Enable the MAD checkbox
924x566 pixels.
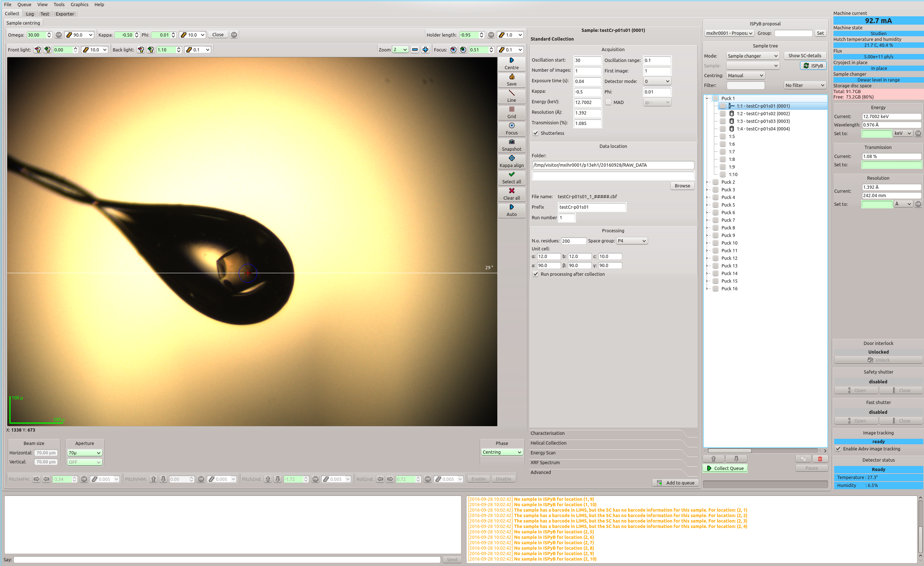click(x=608, y=103)
